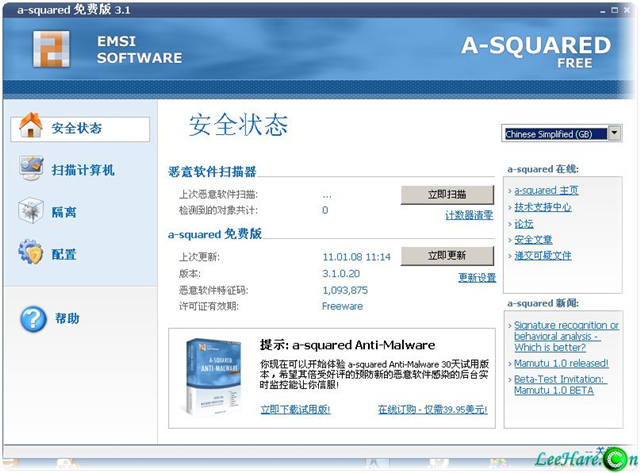
Task: Open the 技术支持中心 link
Action: [542, 207]
